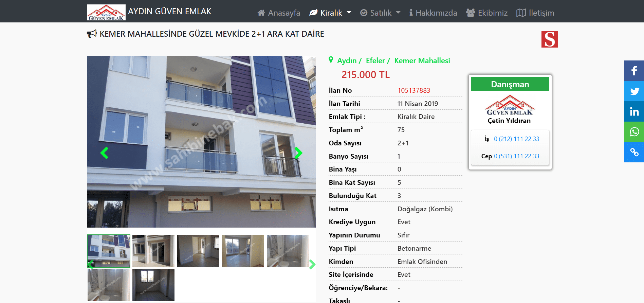
Task: Open İletişim contact page
Action: point(535,13)
